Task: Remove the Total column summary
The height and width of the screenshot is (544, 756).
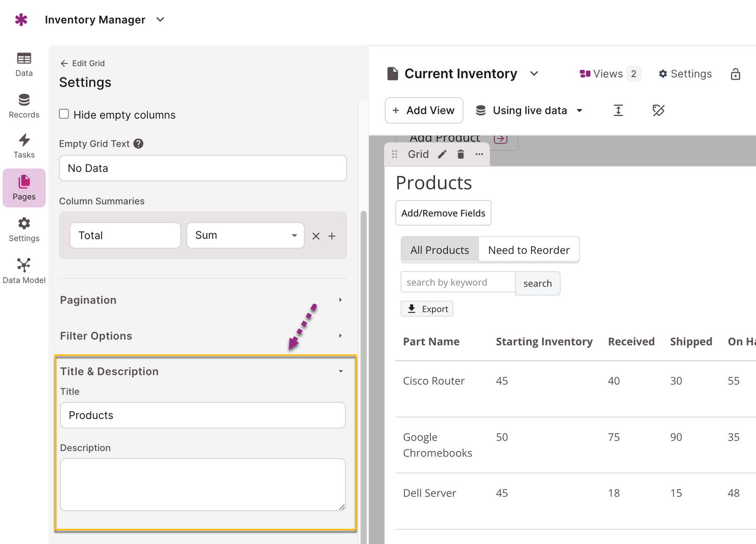Action: pos(316,236)
